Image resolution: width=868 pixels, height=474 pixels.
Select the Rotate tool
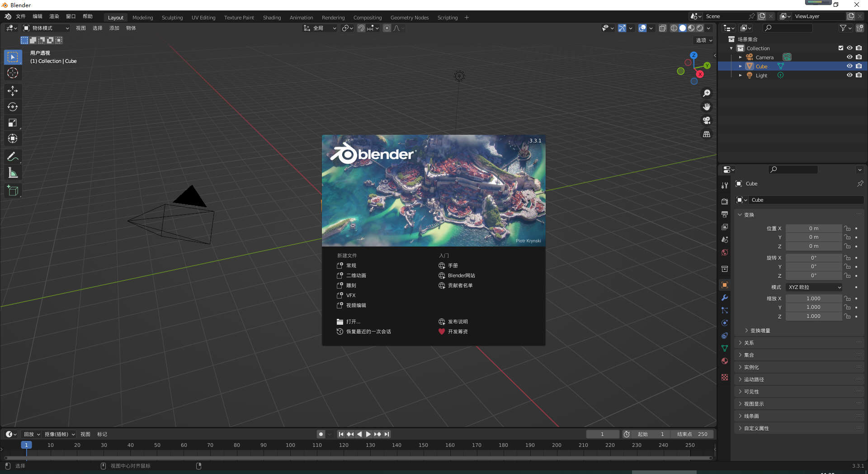(13, 107)
